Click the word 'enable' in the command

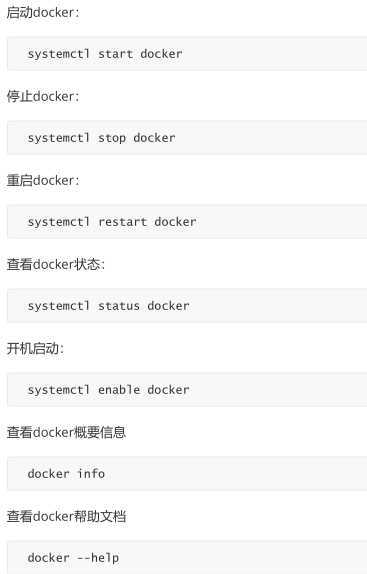point(119,390)
